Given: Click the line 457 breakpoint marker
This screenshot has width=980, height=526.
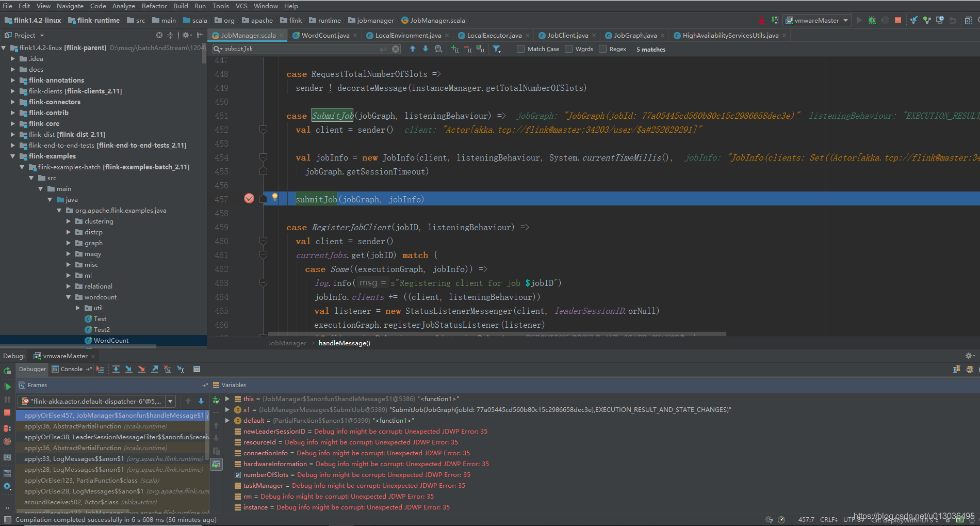Looking at the screenshot, I should 249,199.
